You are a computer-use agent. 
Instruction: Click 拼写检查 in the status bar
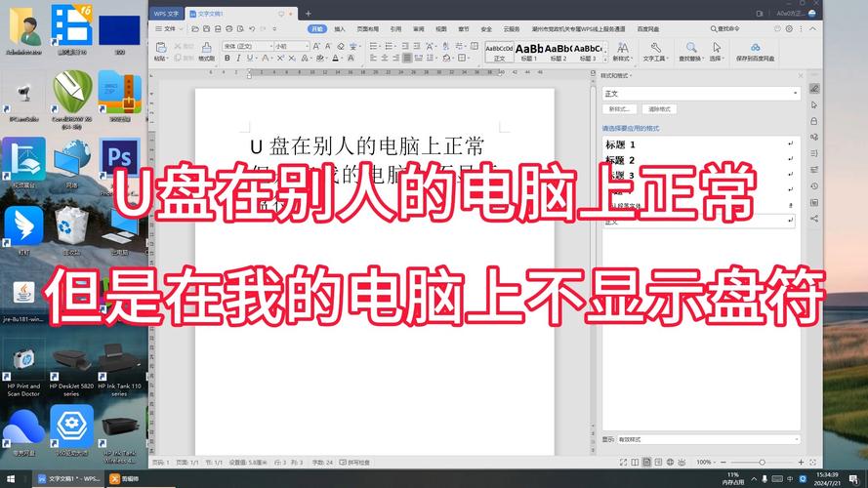tap(354, 462)
